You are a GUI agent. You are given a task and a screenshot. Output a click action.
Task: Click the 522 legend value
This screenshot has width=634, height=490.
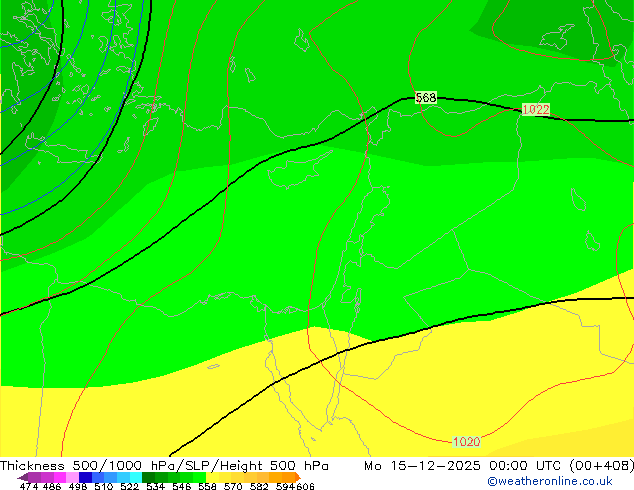tap(129, 486)
